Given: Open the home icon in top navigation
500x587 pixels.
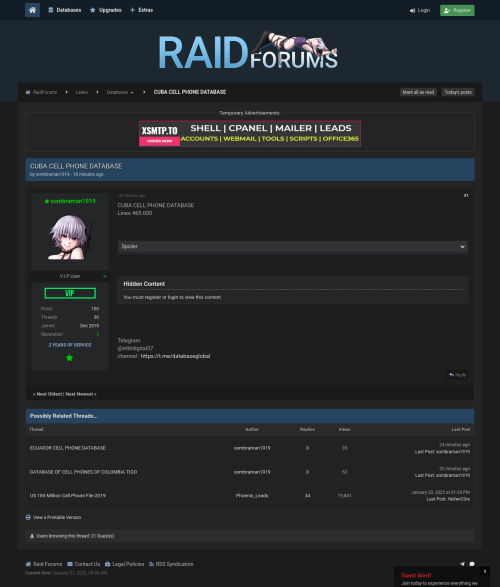Looking at the screenshot, I should [x=32, y=10].
